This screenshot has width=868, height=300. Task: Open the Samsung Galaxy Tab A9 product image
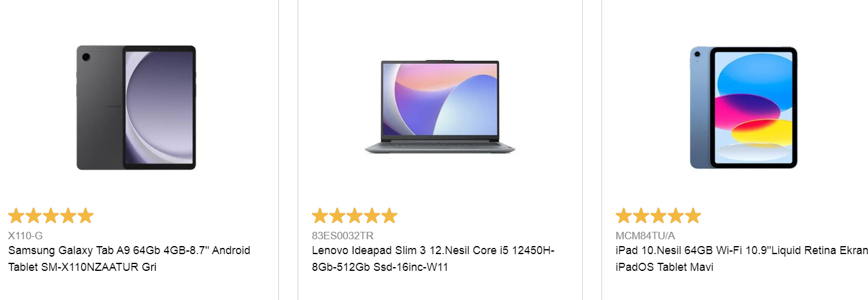[136, 107]
